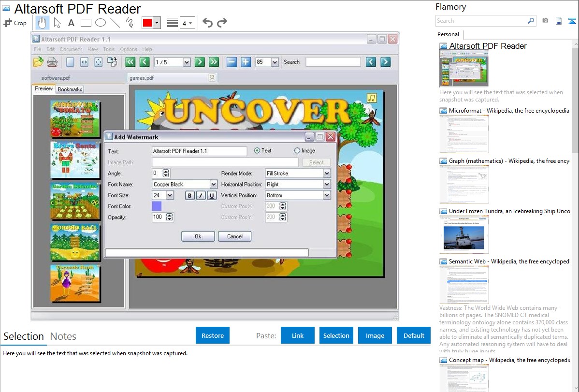Click the Open file folder icon in PDF Reader
This screenshot has height=392, width=579.
point(38,62)
